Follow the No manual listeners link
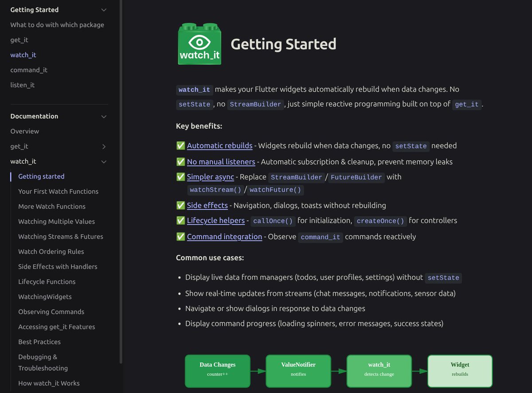The width and height of the screenshot is (532, 393). (x=220, y=162)
